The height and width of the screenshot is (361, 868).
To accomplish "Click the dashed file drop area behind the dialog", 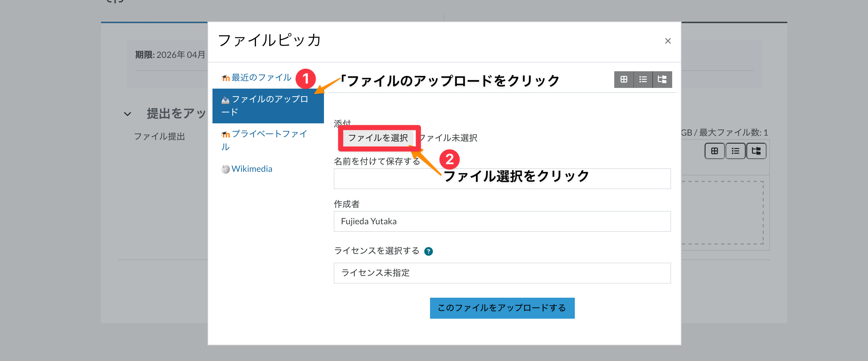I will pyautogui.click(x=722, y=213).
